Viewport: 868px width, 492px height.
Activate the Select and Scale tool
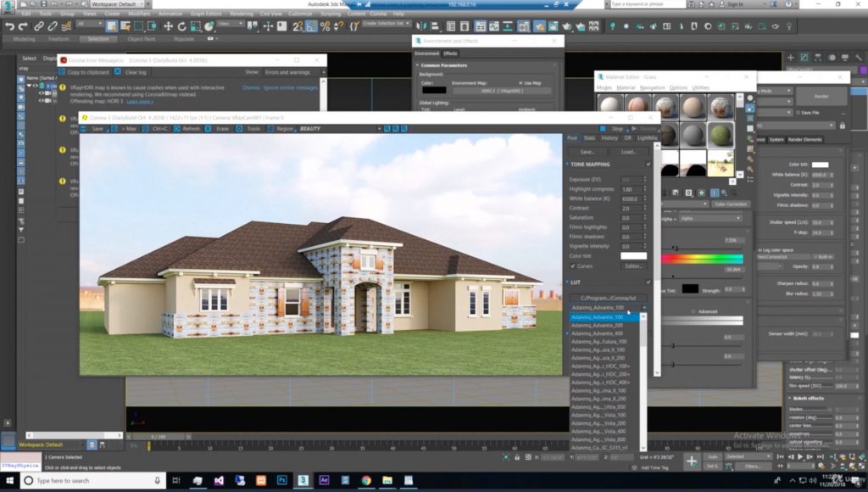(x=196, y=26)
